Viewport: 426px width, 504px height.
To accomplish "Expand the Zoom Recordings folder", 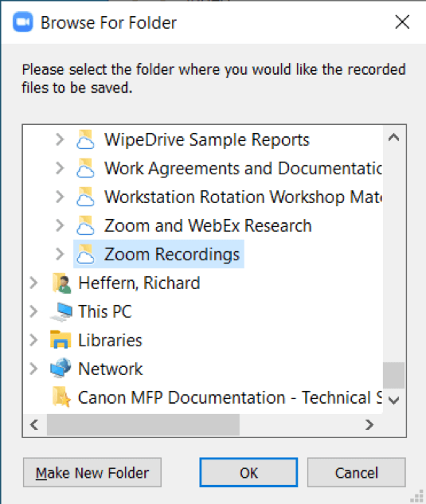I will [x=60, y=254].
